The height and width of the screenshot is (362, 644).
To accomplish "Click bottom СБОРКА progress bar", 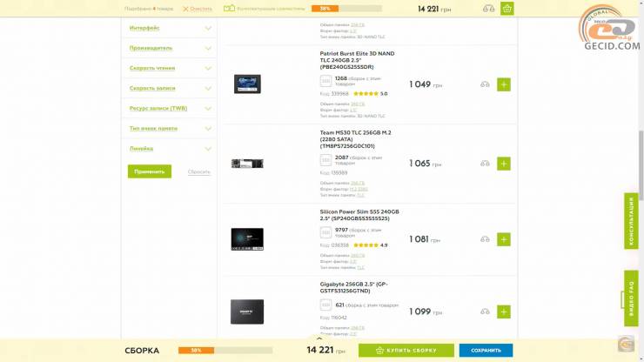I will coord(225,351).
